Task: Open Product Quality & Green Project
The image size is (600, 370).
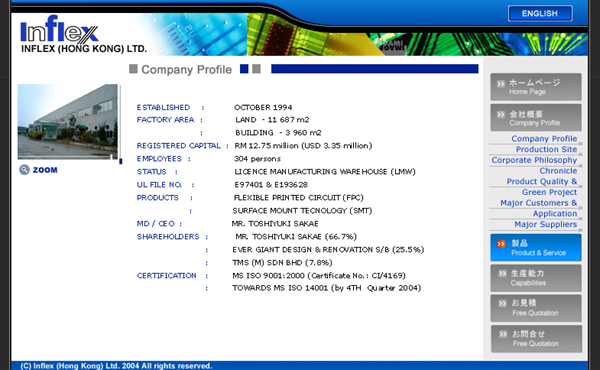Action: [541, 187]
